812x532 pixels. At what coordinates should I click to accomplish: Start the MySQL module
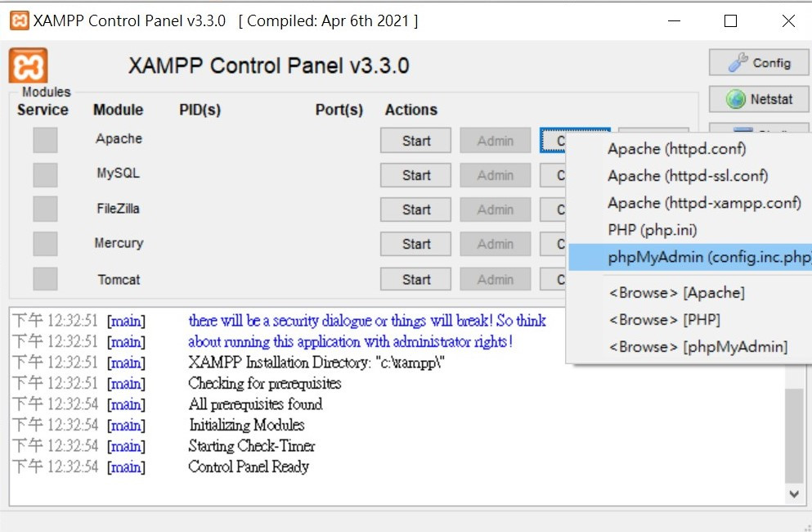416,175
